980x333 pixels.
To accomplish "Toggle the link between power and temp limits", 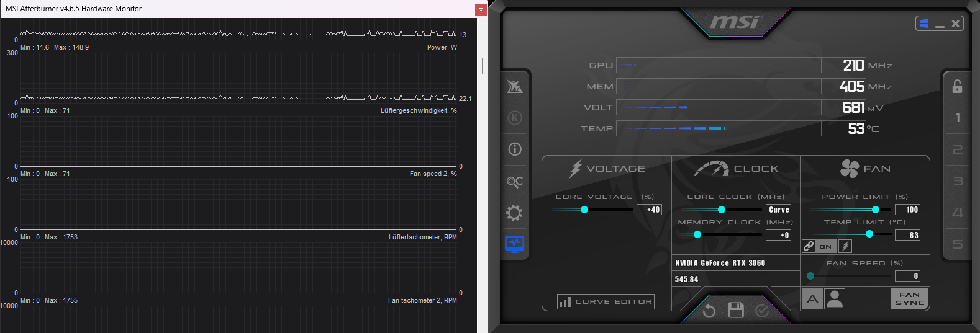I will [x=808, y=246].
